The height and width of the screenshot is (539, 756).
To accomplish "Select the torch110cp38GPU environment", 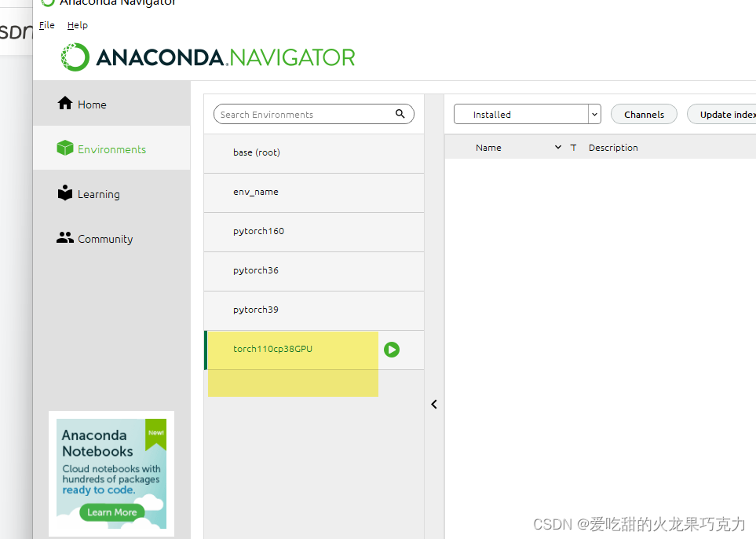I will (314, 350).
